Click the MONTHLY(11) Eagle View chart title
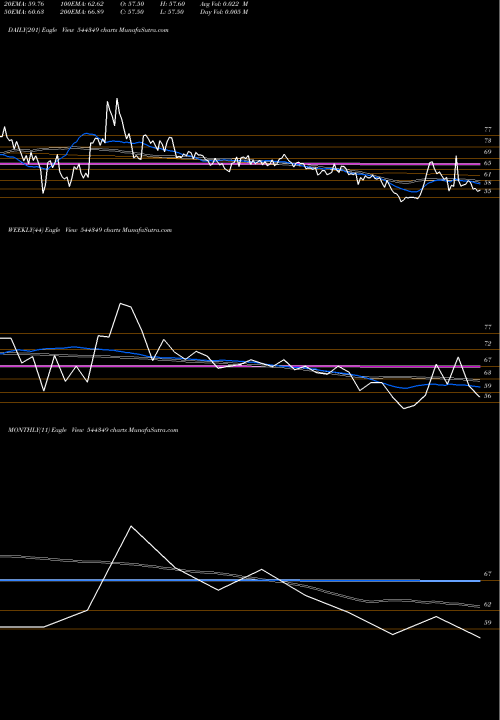The height and width of the screenshot is (720, 500). 93,430
